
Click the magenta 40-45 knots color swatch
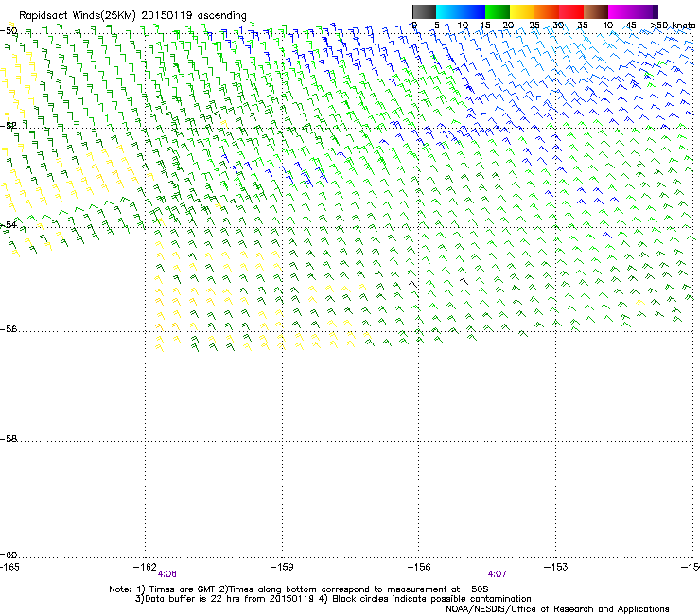[x=621, y=11]
